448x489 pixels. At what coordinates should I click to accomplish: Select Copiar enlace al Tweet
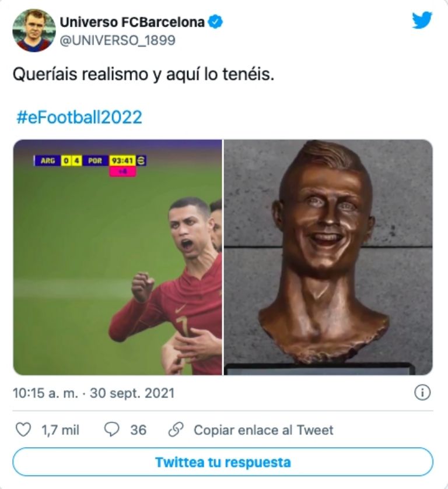click(x=263, y=430)
